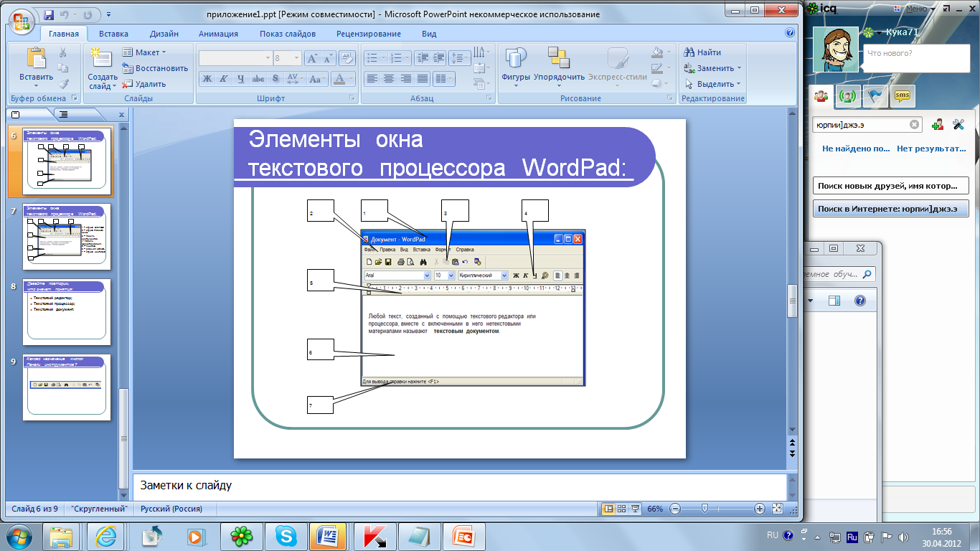
Task: Clear the ICQ search field
Action: pos(914,124)
